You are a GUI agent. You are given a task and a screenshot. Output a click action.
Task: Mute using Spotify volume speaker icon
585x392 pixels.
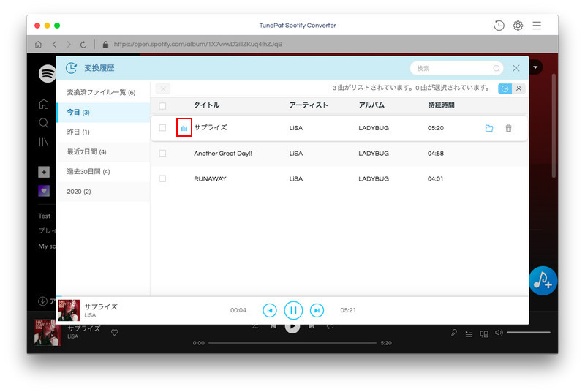[499, 332]
